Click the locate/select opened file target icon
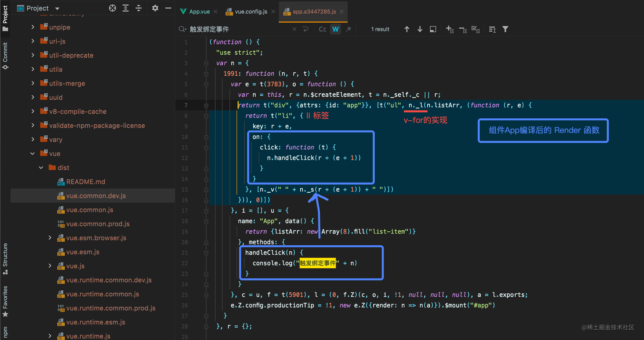This screenshot has height=340, width=644. [x=112, y=8]
